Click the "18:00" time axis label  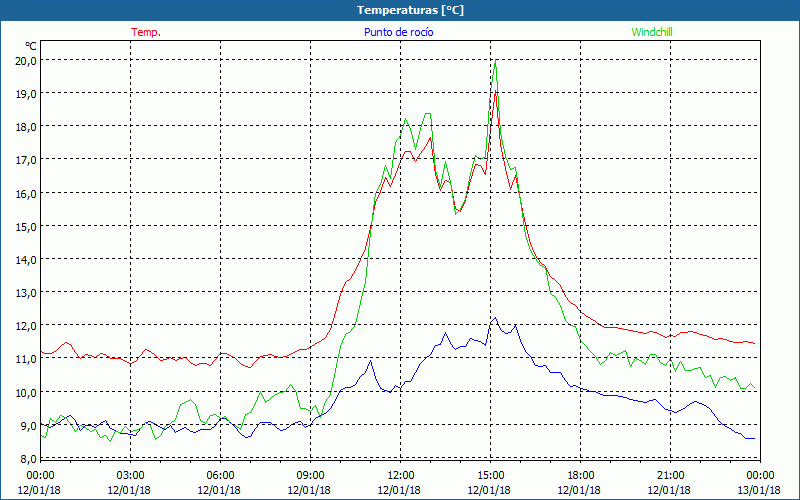(580, 476)
